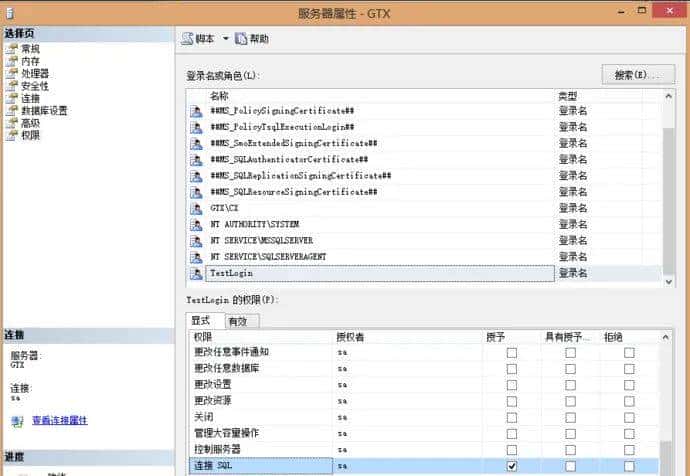Click the 搜索(E)... button
Viewport: 690px width, 476px height.
(638, 75)
